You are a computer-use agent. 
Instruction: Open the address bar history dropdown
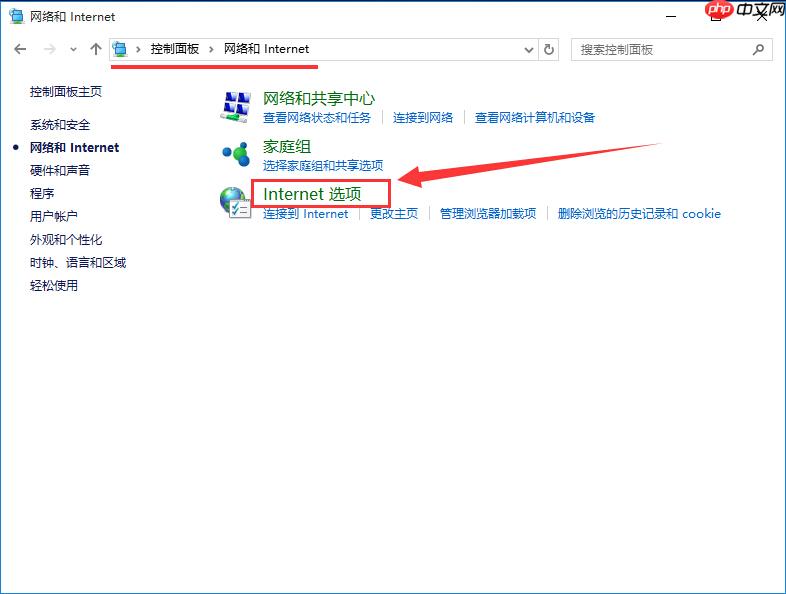pyautogui.click(x=528, y=50)
